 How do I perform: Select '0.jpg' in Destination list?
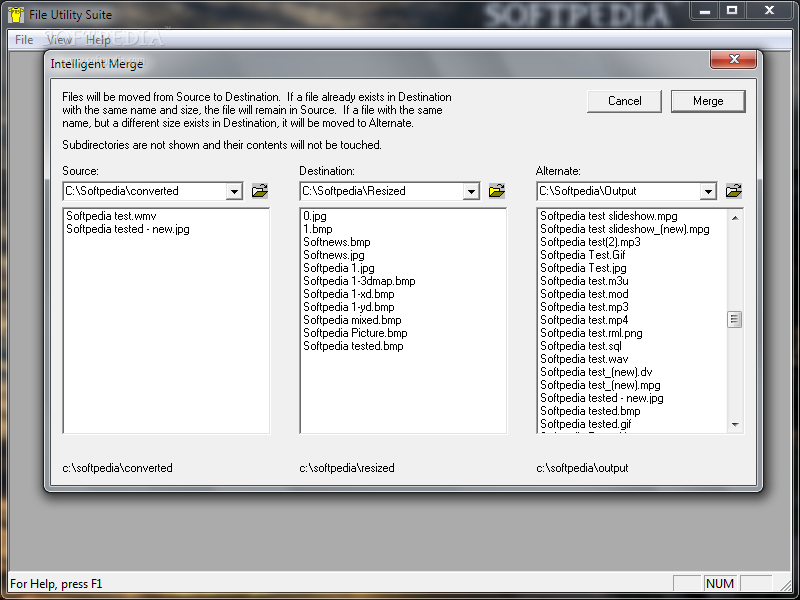click(x=315, y=216)
